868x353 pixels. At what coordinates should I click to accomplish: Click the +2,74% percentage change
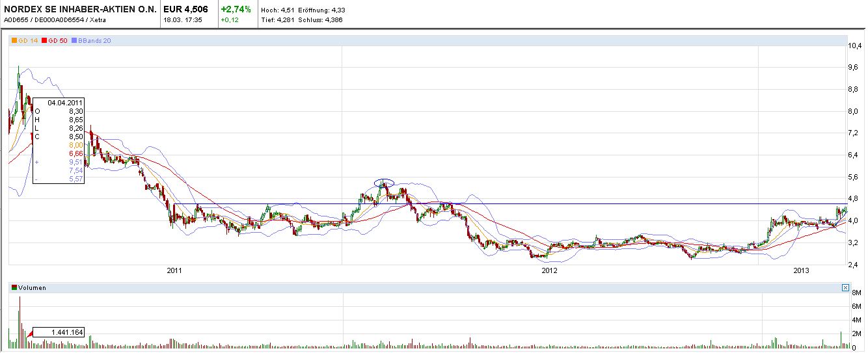click(236, 9)
